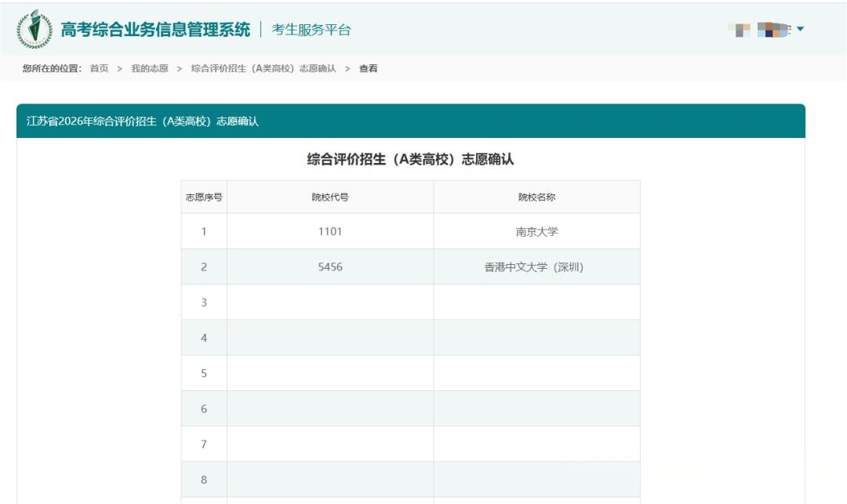The width and height of the screenshot is (847, 504).
Task: Go to 首页 in the breadcrumb
Action: [x=99, y=68]
